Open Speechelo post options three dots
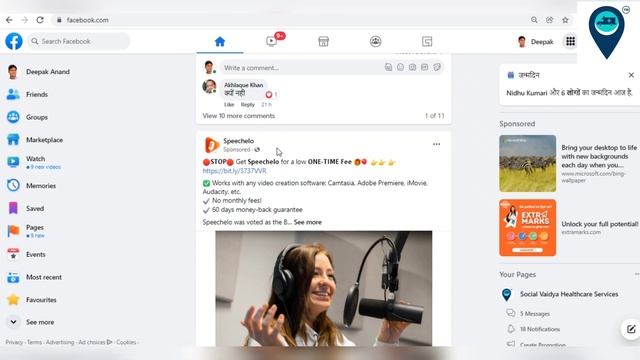Image resolution: width=640 pixels, height=360 pixels. click(x=436, y=144)
